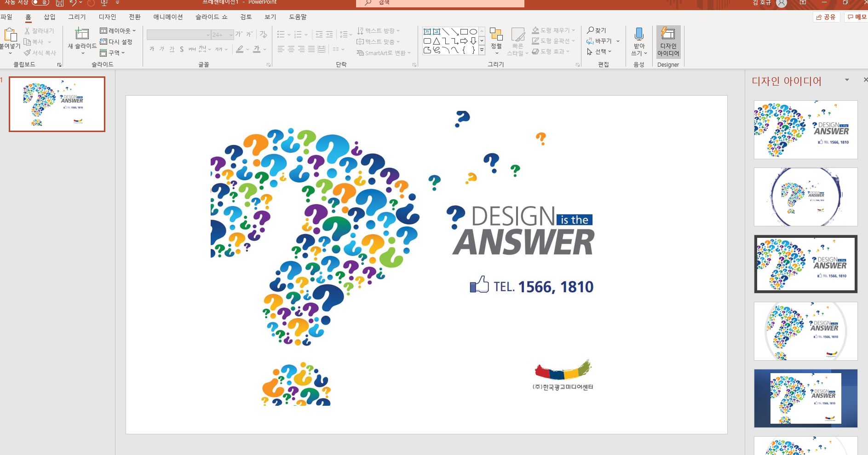
Task: Toggle the text shadow S button
Action: [x=182, y=49]
